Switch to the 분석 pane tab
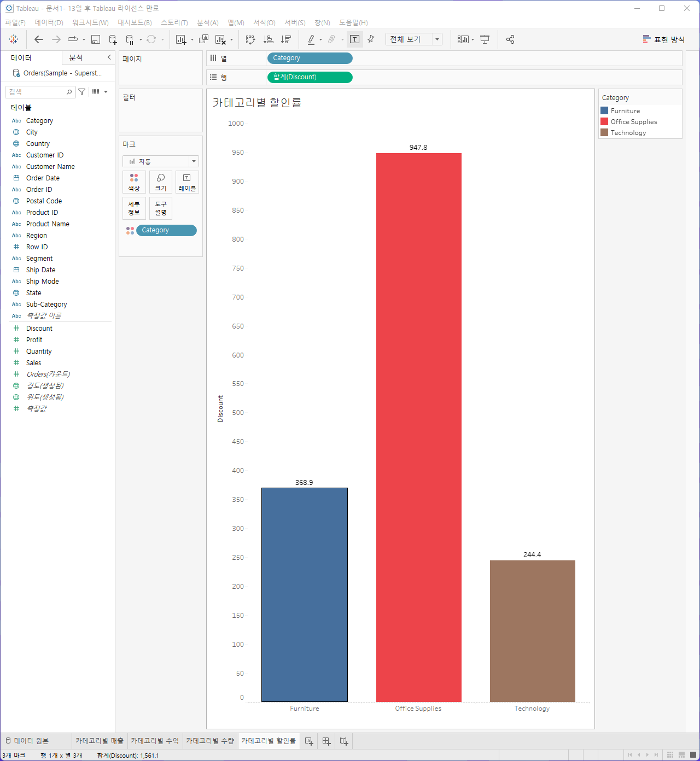This screenshot has height=761, width=700. point(76,57)
